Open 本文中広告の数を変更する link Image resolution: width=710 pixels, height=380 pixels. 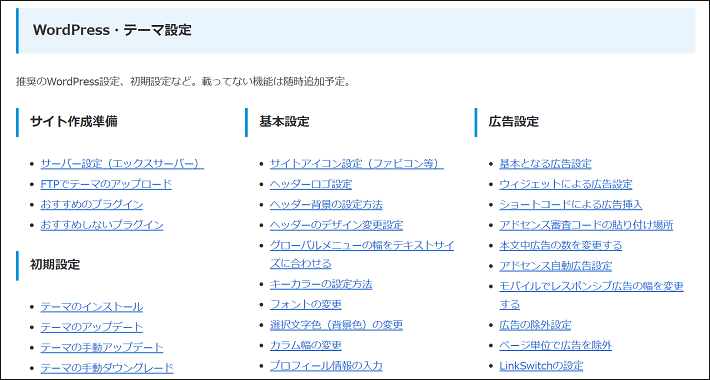[561, 245]
